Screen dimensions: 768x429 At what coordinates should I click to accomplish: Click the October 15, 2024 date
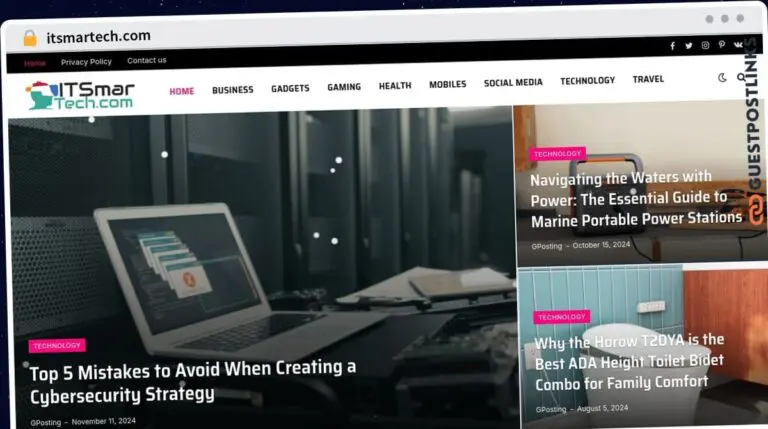click(601, 245)
